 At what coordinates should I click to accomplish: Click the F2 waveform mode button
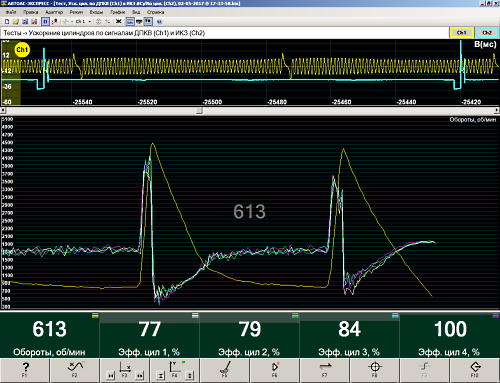coord(75,370)
